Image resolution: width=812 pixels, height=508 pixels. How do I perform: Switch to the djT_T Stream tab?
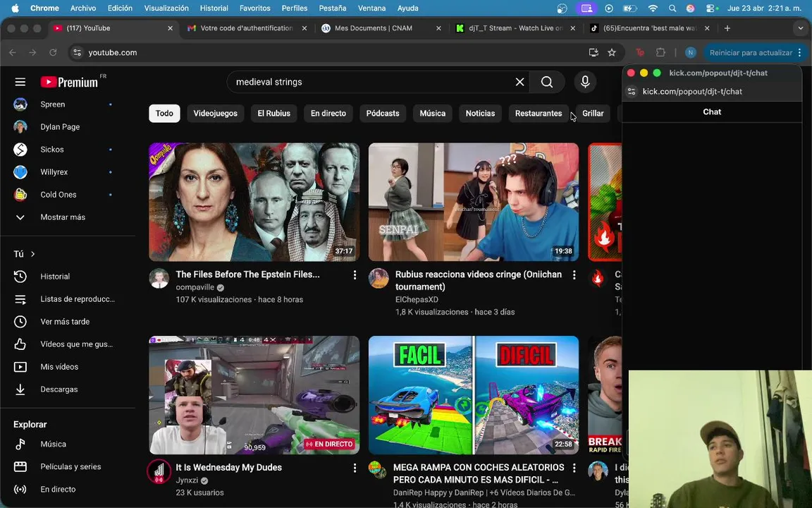tap(515, 28)
